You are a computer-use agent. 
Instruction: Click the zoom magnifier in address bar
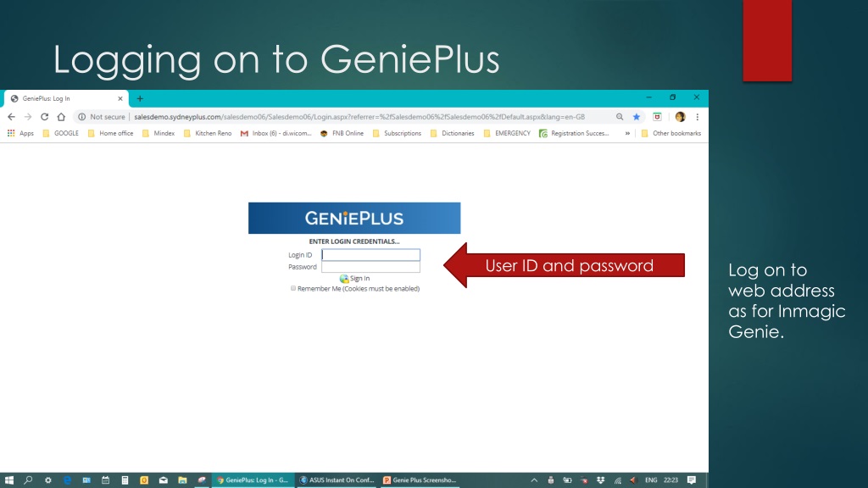tap(620, 117)
